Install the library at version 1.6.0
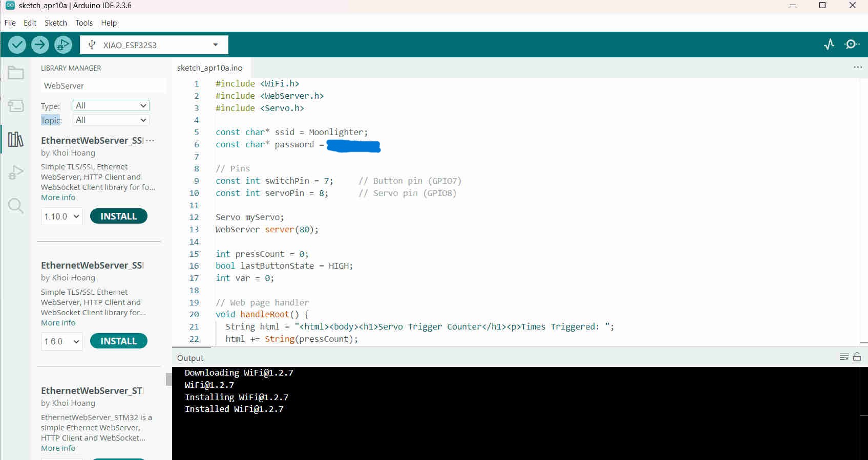 click(x=119, y=341)
